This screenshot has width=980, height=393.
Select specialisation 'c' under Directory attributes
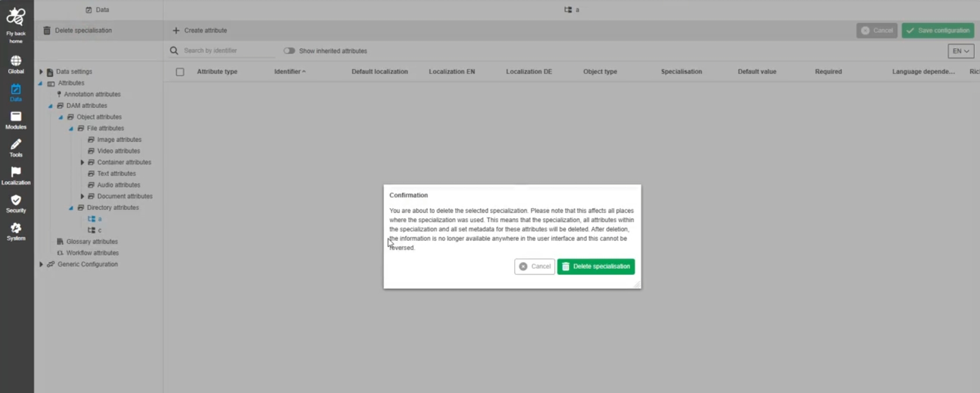[x=100, y=230]
